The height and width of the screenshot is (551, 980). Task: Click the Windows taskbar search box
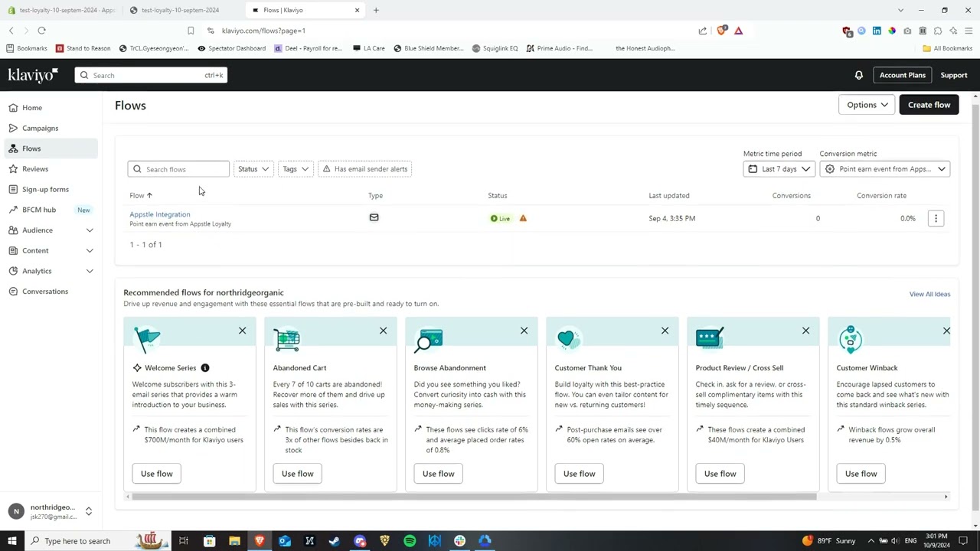[98, 541]
